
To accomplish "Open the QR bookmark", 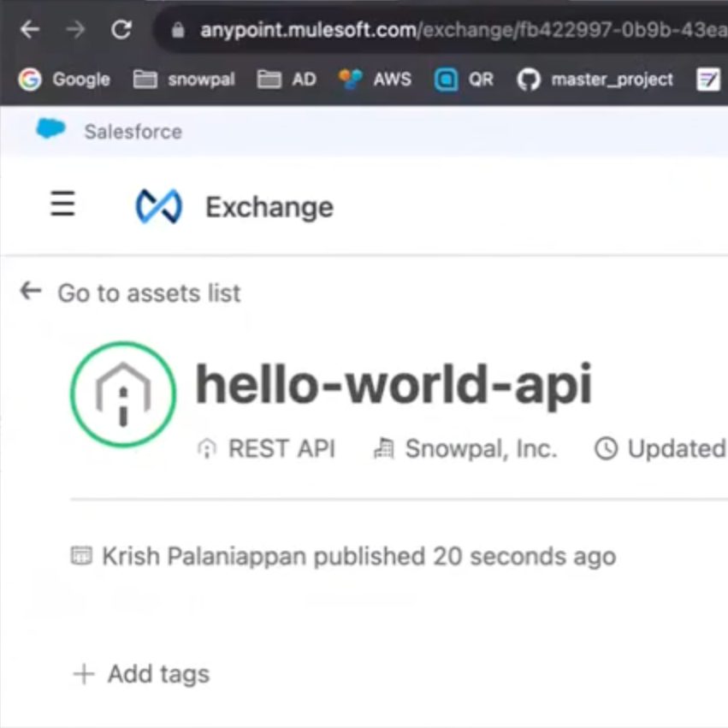I will click(x=464, y=80).
